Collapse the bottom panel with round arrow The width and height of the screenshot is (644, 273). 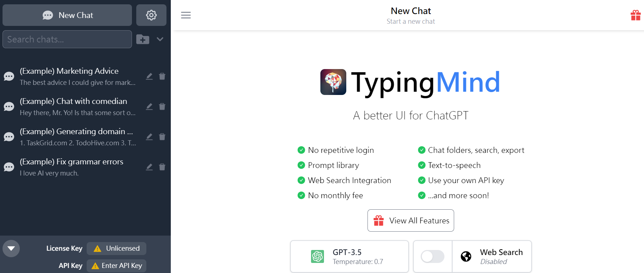pyautogui.click(x=11, y=249)
